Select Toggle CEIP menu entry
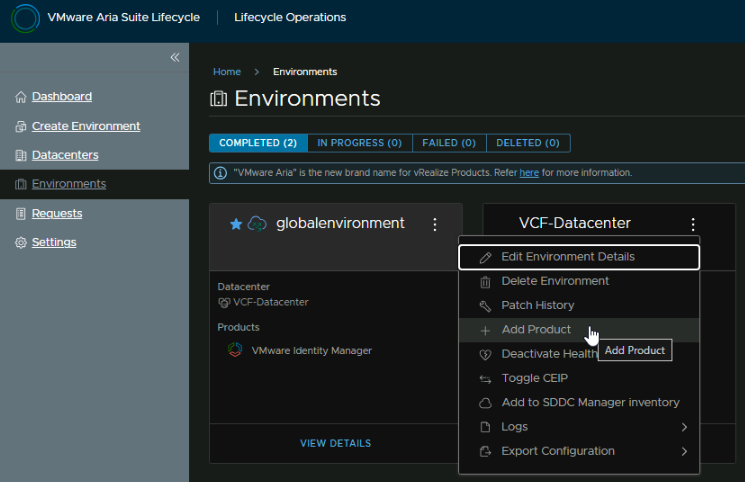Screen dimensions: 745x482 (579, 378)
